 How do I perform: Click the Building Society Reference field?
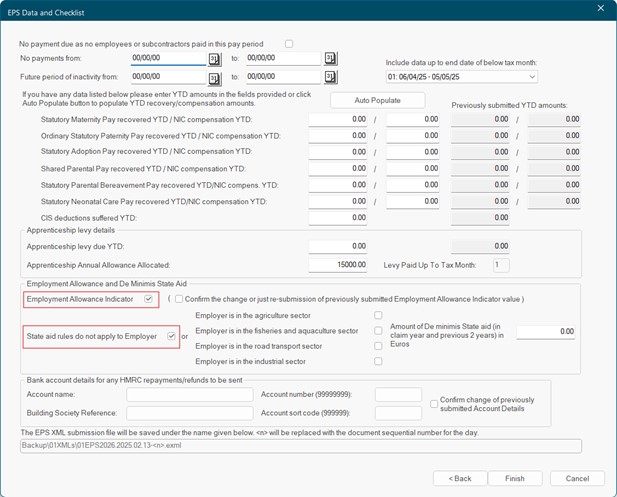click(190, 413)
